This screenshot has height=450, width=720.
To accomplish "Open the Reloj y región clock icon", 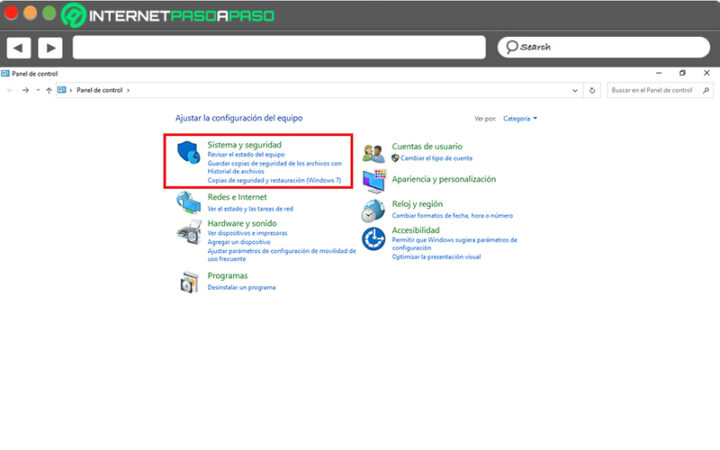I will (x=374, y=210).
